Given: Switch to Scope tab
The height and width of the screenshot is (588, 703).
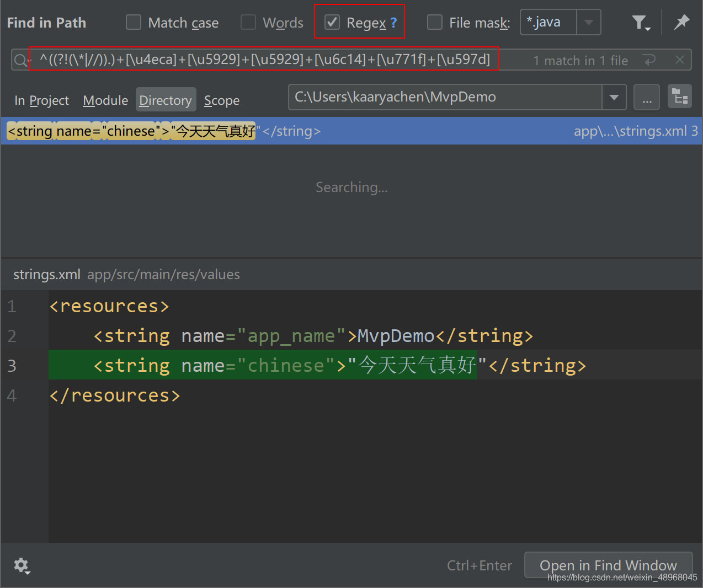Looking at the screenshot, I should [222, 100].
